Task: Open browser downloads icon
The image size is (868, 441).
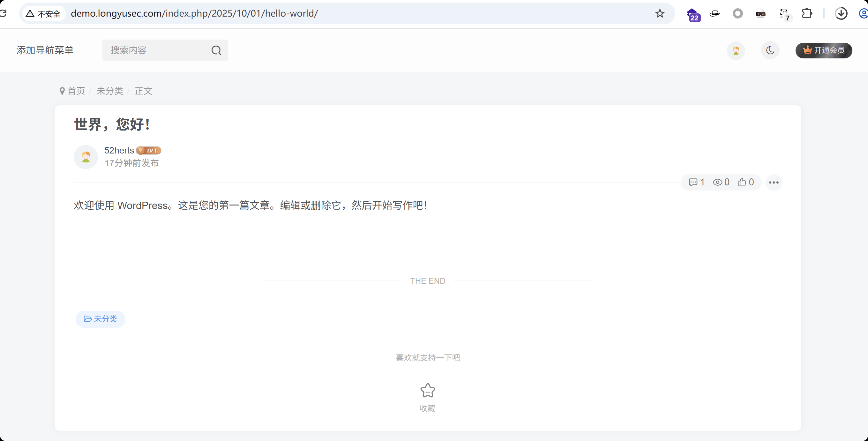Action: pyautogui.click(x=841, y=13)
